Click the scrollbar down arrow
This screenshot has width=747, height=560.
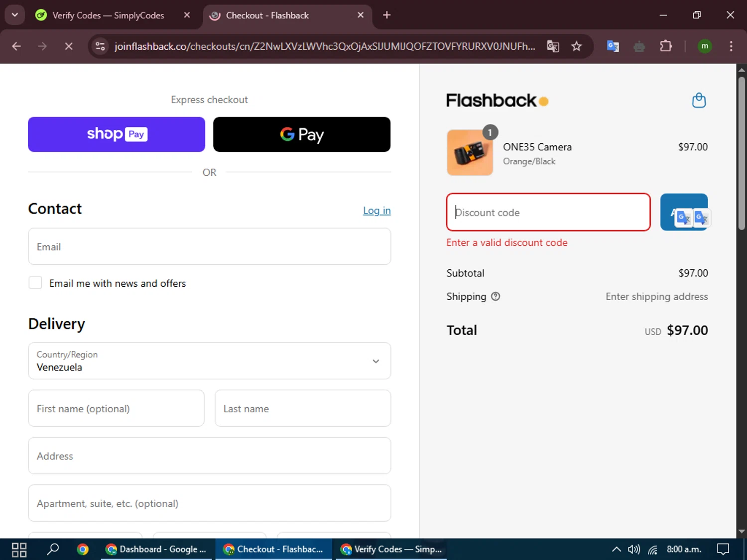pos(742,532)
